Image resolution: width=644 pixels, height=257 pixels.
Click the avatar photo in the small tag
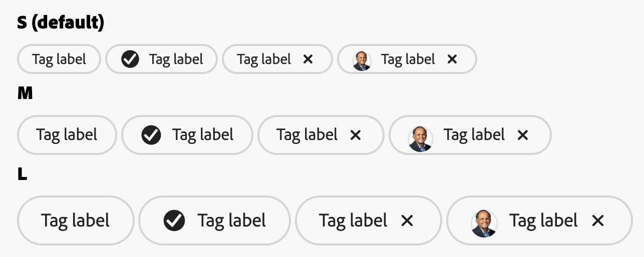click(362, 61)
